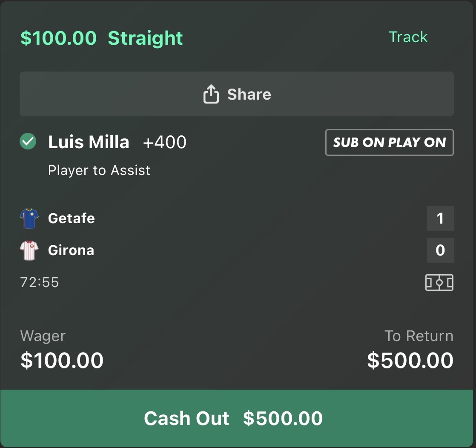Open the Track link

click(x=408, y=37)
